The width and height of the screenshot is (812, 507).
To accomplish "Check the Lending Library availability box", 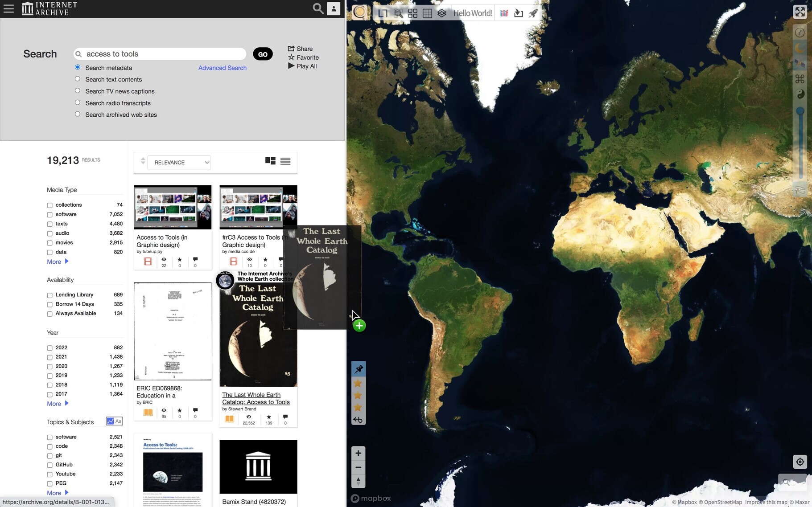I will [x=49, y=295].
